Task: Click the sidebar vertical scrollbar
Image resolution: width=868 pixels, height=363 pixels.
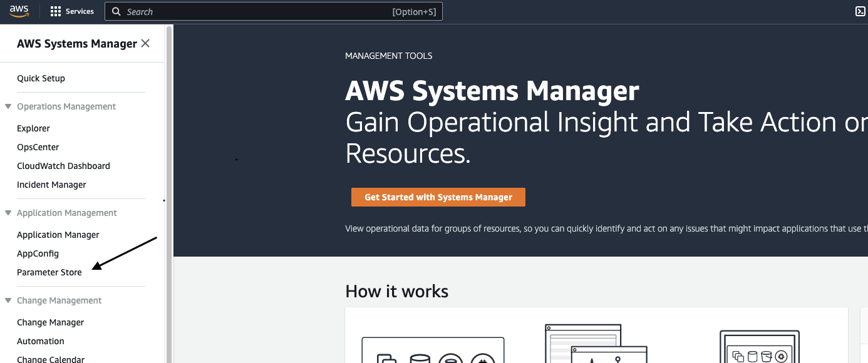Action: pos(169,194)
